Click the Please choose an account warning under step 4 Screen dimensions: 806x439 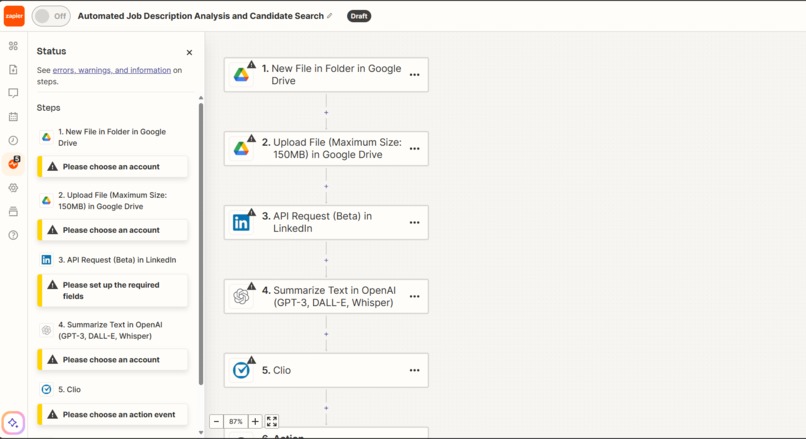click(113, 359)
